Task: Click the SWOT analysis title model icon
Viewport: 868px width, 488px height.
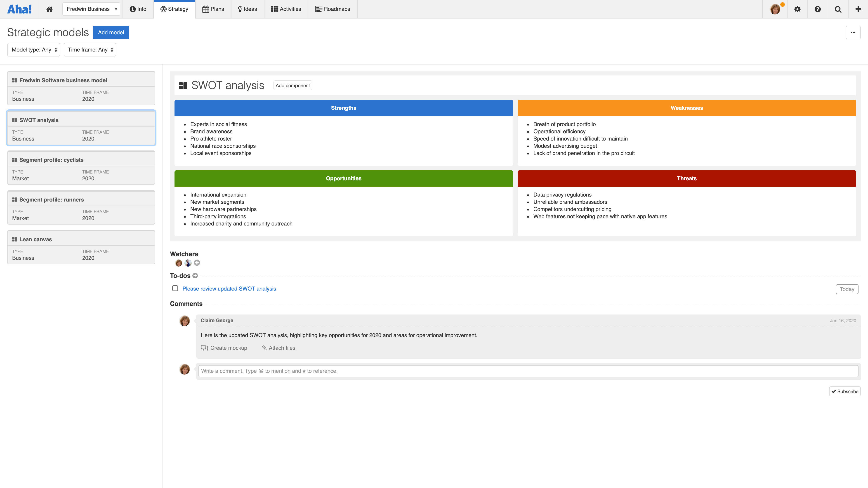Action: [x=183, y=86]
